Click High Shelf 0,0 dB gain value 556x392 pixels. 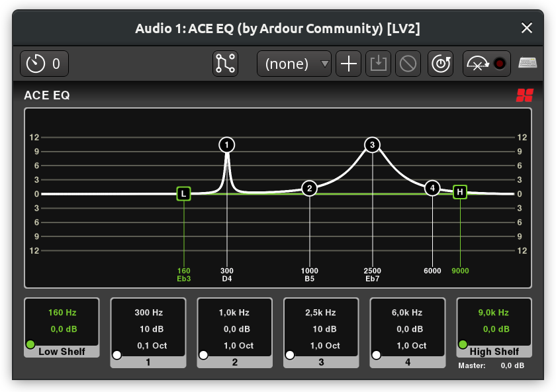[496, 329]
